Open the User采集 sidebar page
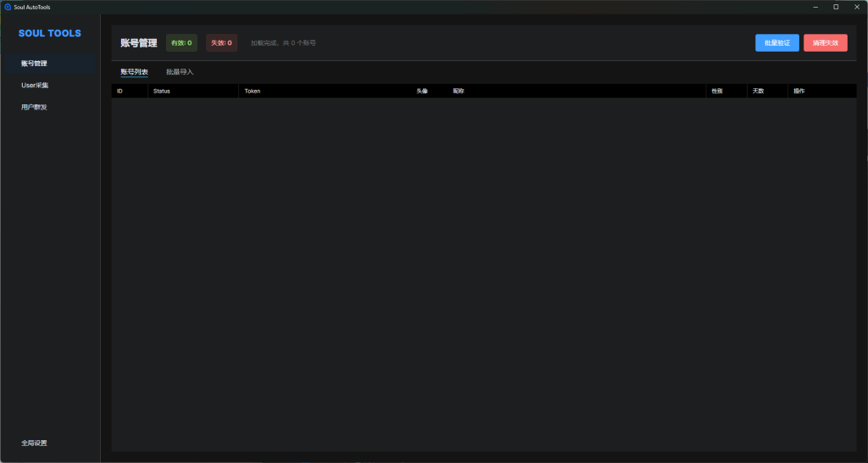The width and height of the screenshot is (868, 463). tap(35, 86)
